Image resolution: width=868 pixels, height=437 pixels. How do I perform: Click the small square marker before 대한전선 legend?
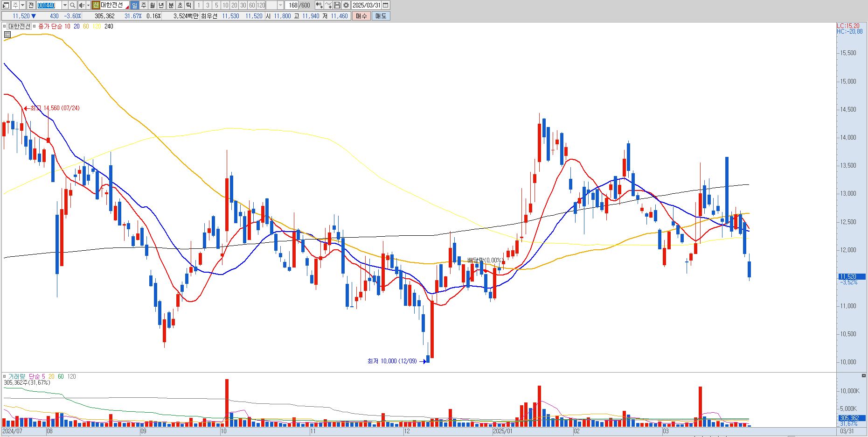5,26
